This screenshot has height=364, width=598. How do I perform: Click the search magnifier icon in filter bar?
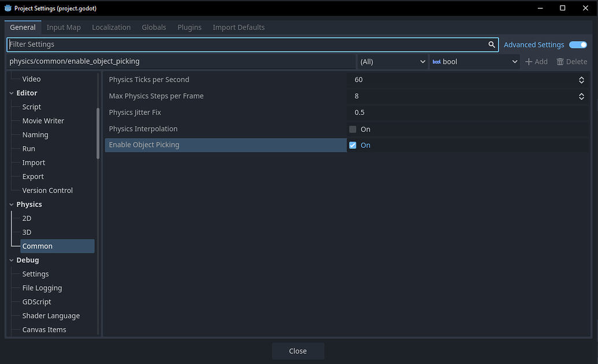tap(492, 44)
